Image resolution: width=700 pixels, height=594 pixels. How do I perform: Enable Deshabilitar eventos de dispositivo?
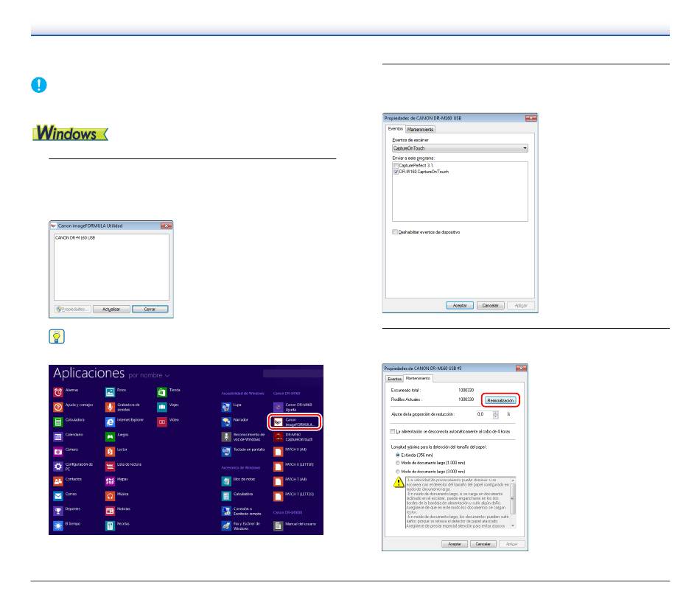pos(395,232)
